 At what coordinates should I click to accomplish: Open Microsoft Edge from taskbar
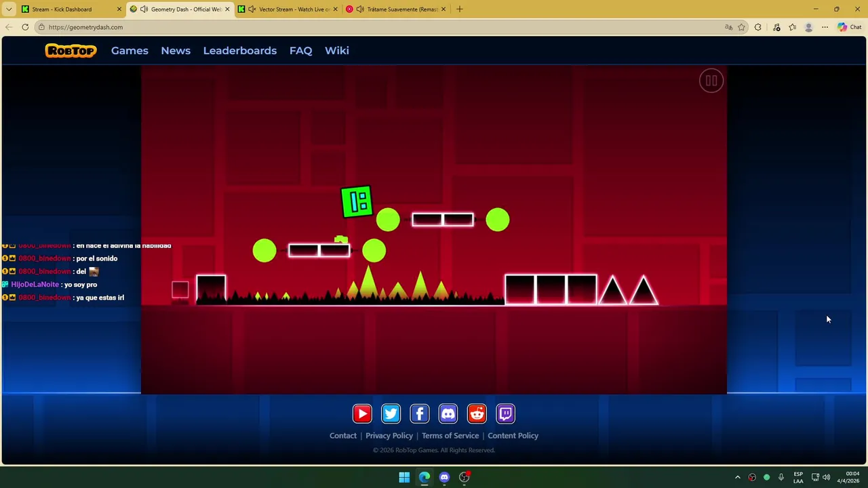pos(425,477)
